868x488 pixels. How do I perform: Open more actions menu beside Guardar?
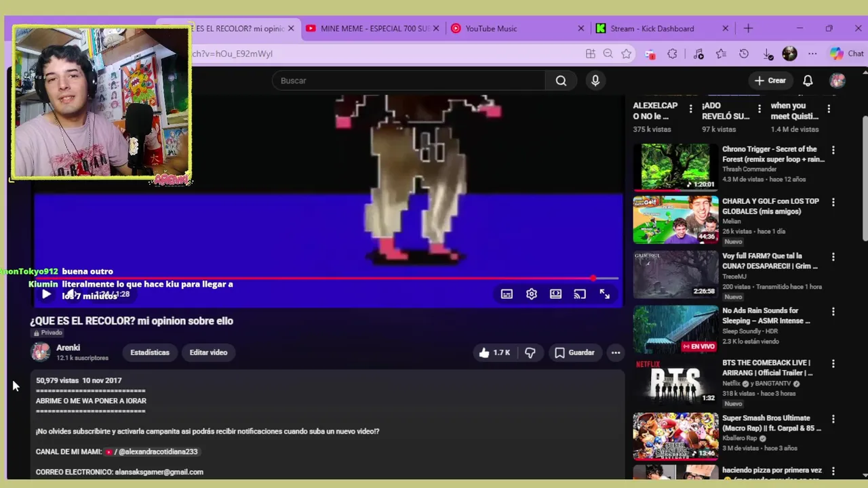[616, 352]
